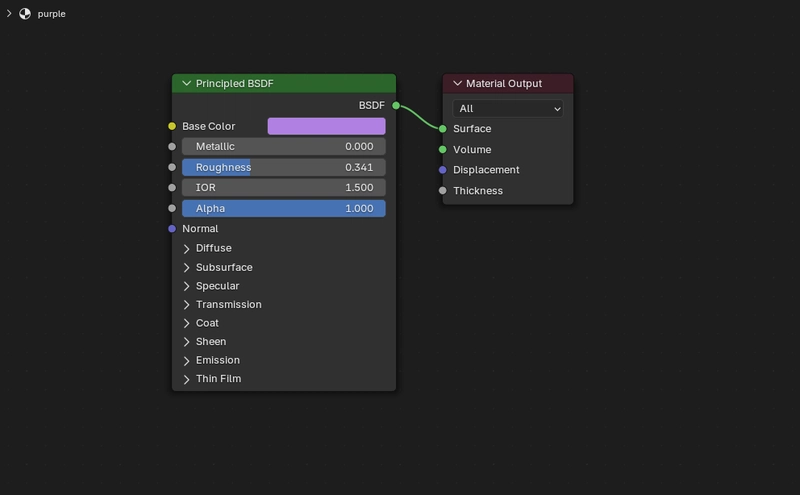Click the purple Displacement socket
Viewport: 800px width, 495px height.
coord(442,170)
